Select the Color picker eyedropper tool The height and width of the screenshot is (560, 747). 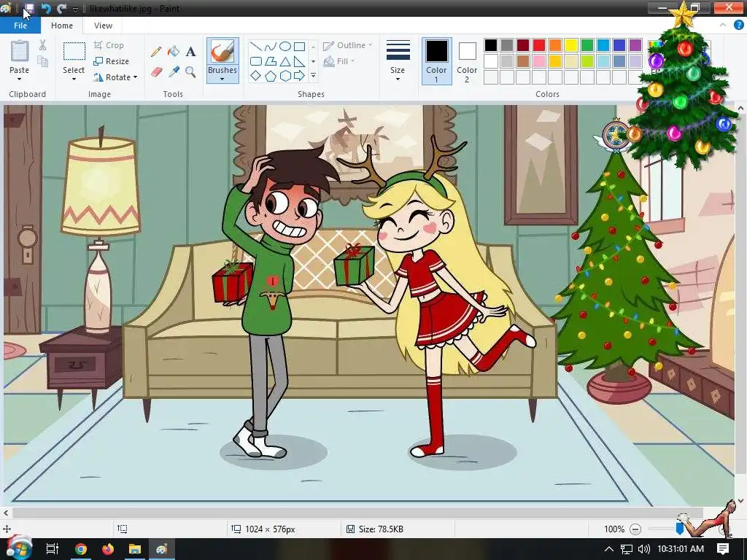click(174, 72)
